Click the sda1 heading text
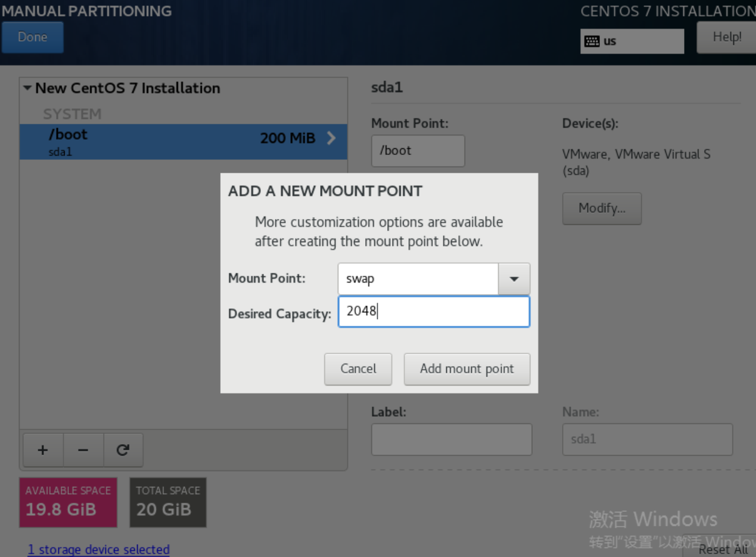The image size is (756, 557). pos(387,87)
